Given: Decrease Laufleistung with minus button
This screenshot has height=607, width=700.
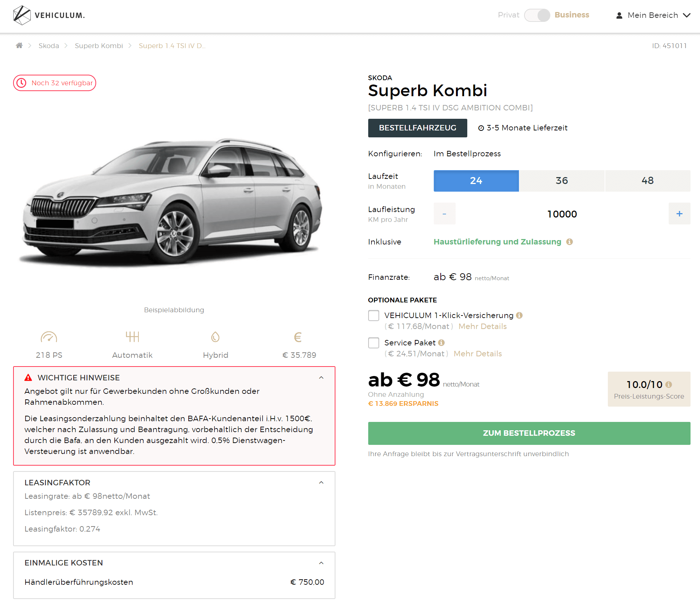Looking at the screenshot, I should (x=444, y=214).
